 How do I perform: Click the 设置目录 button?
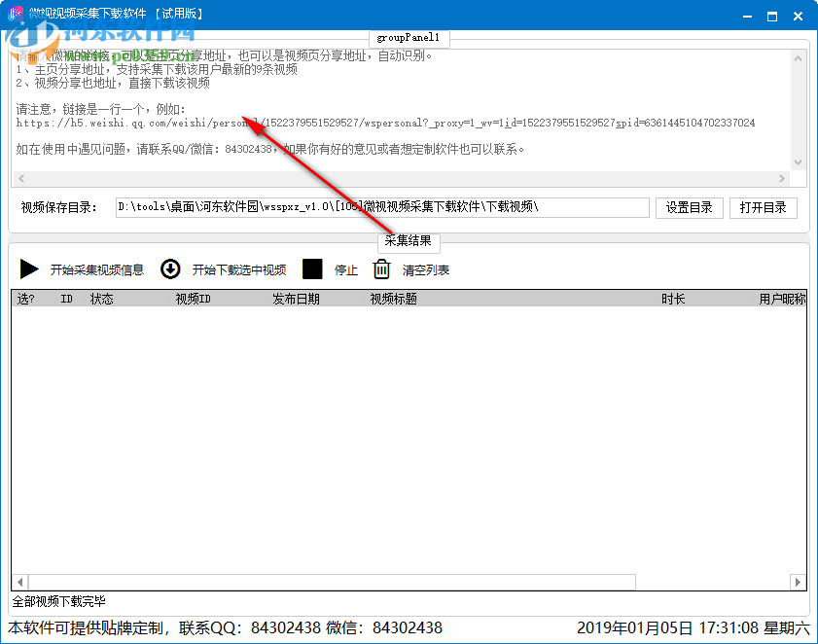[690, 208]
